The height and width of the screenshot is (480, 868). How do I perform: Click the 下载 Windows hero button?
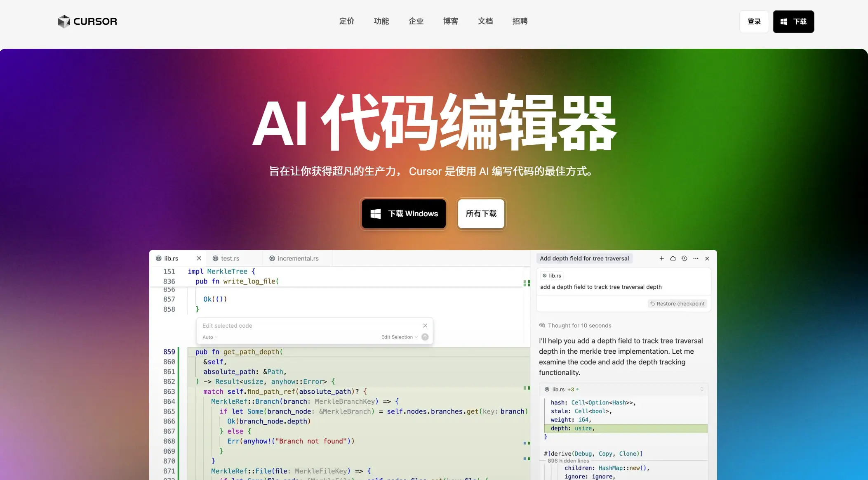tap(404, 214)
